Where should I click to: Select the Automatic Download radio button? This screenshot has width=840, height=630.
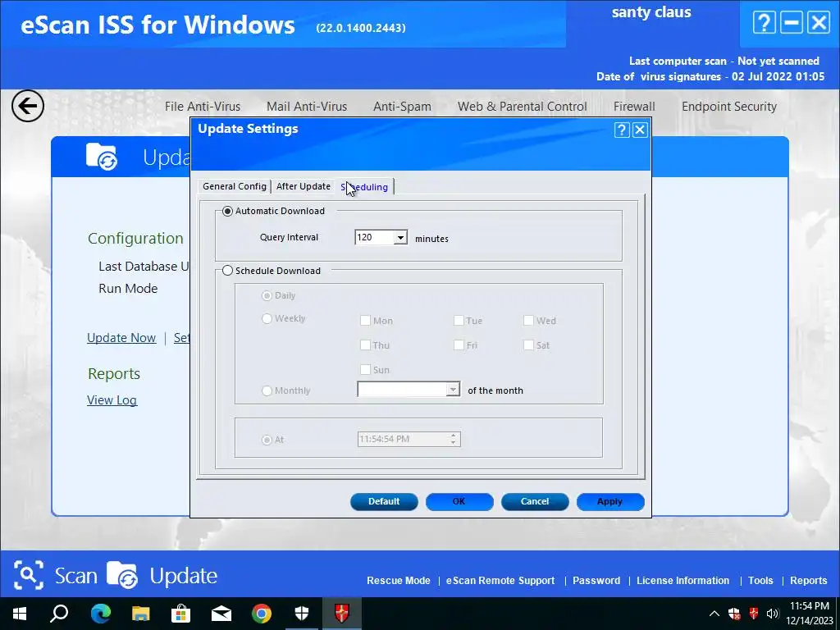[x=228, y=211]
